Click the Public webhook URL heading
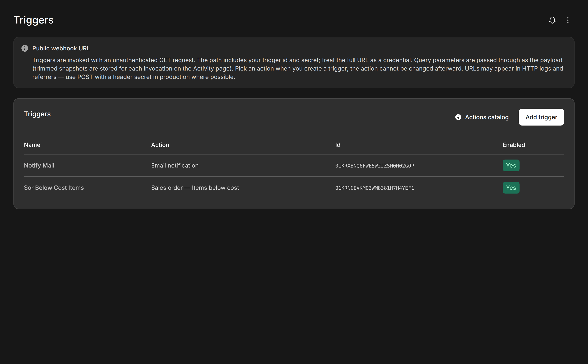 61,48
